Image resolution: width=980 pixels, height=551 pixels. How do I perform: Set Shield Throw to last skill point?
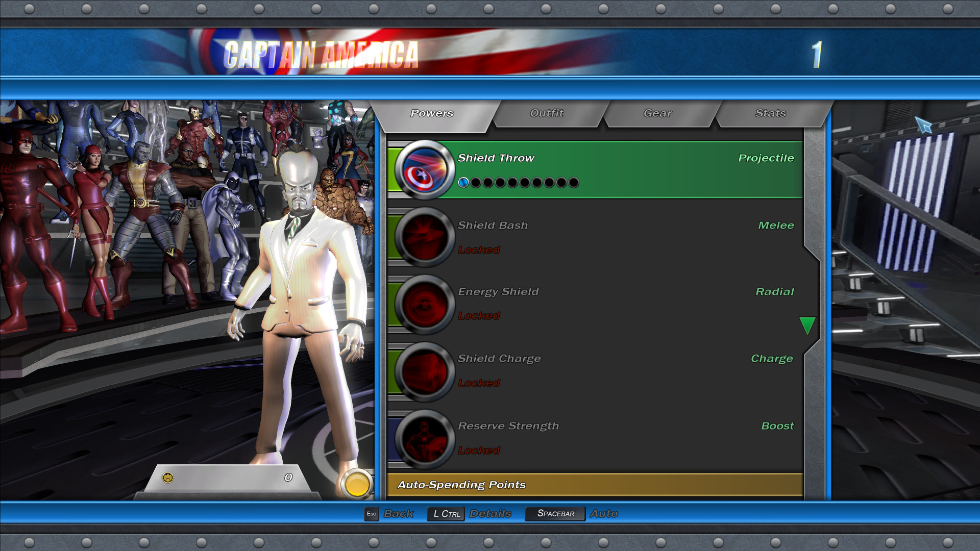pyautogui.click(x=574, y=183)
